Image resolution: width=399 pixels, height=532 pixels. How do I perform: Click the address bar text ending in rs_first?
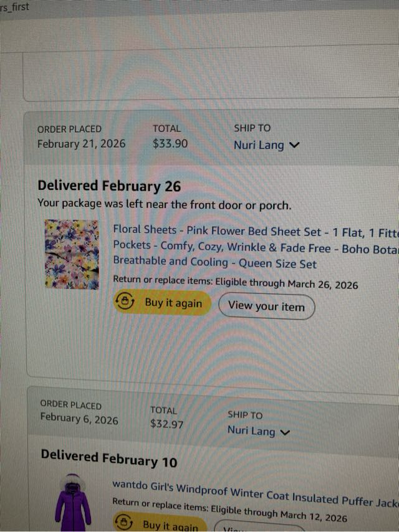[15, 7]
